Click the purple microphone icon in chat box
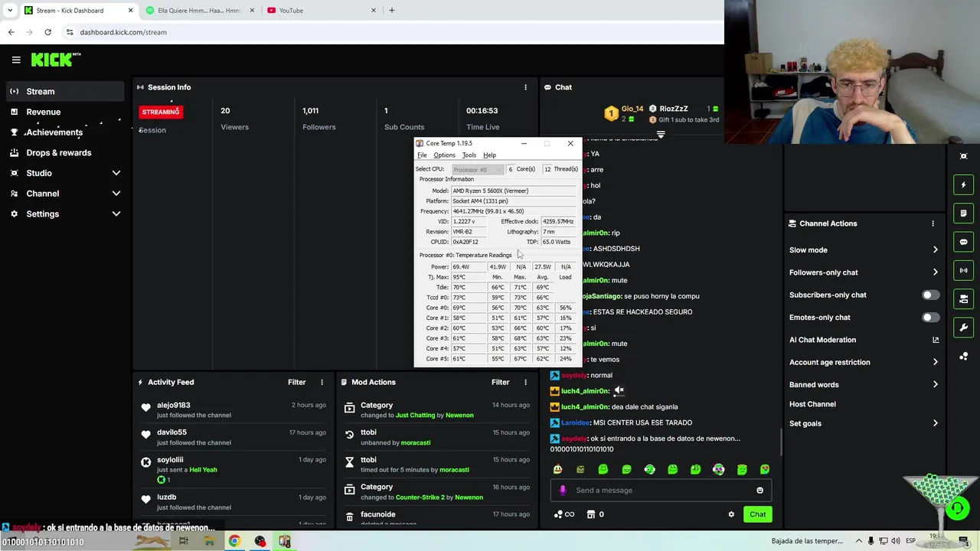 563,491
